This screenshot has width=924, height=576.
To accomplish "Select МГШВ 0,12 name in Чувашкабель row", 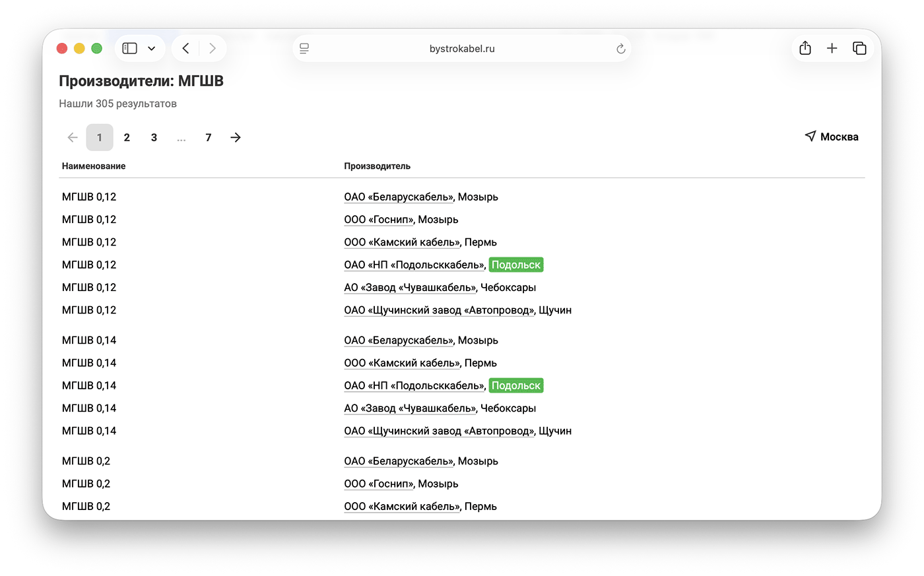I will (89, 287).
